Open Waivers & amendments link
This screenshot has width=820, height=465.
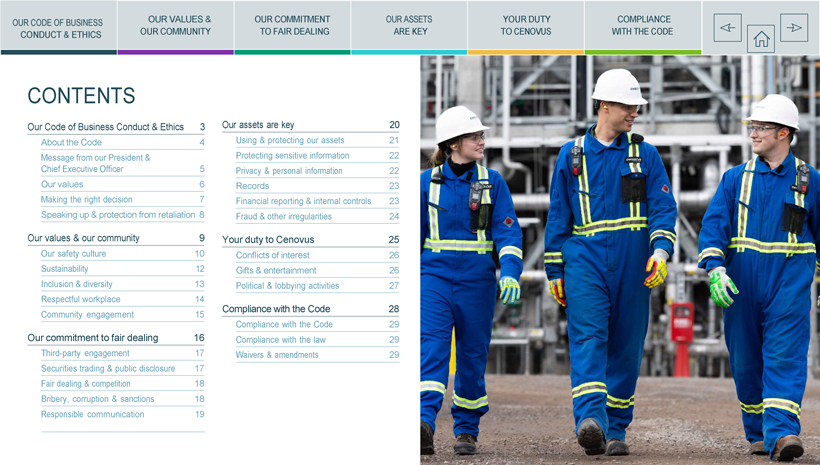click(x=277, y=355)
